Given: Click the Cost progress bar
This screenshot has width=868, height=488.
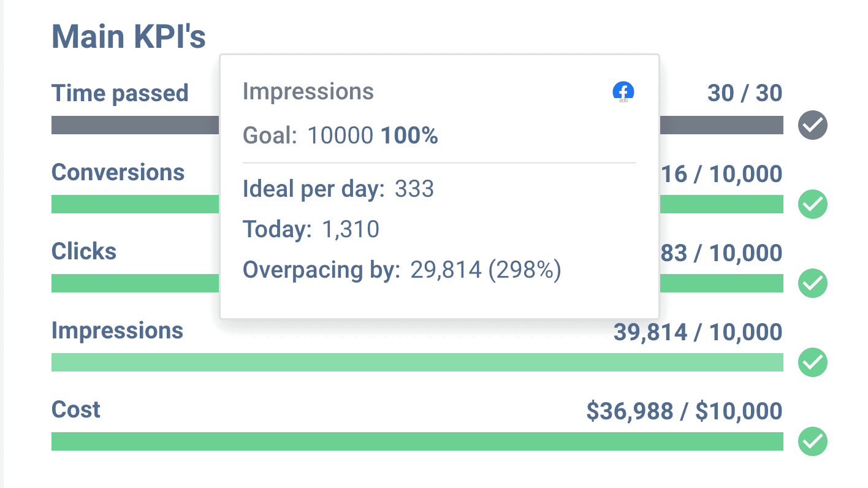Looking at the screenshot, I should point(417,441).
